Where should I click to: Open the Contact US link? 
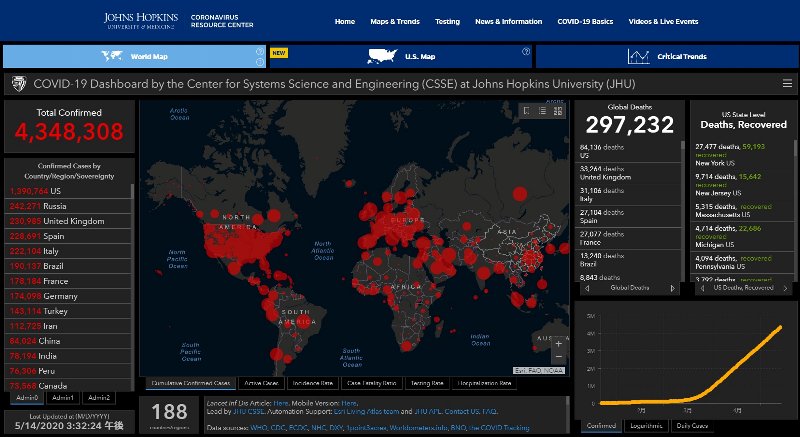(x=462, y=412)
